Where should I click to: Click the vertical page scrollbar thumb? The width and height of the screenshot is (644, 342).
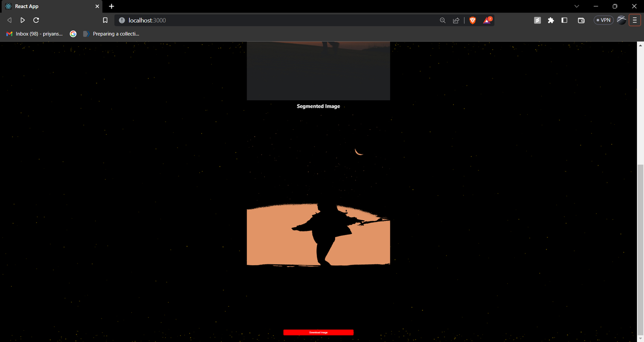pyautogui.click(x=640, y=250)
